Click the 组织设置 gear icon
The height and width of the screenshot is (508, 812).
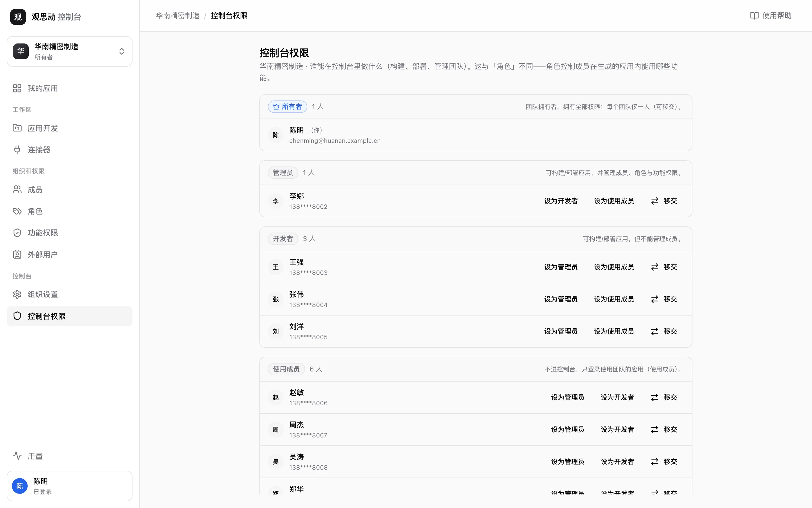pos(17,294)
